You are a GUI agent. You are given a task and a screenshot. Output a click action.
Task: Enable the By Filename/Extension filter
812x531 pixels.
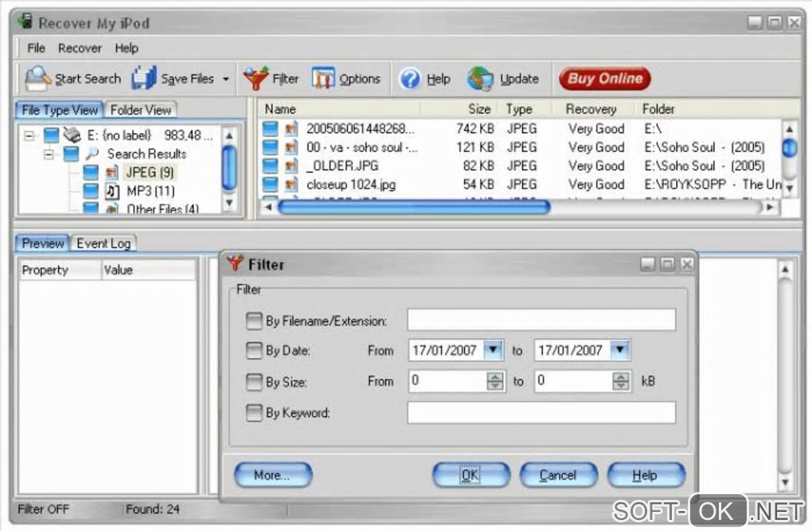tap(254, 321)
